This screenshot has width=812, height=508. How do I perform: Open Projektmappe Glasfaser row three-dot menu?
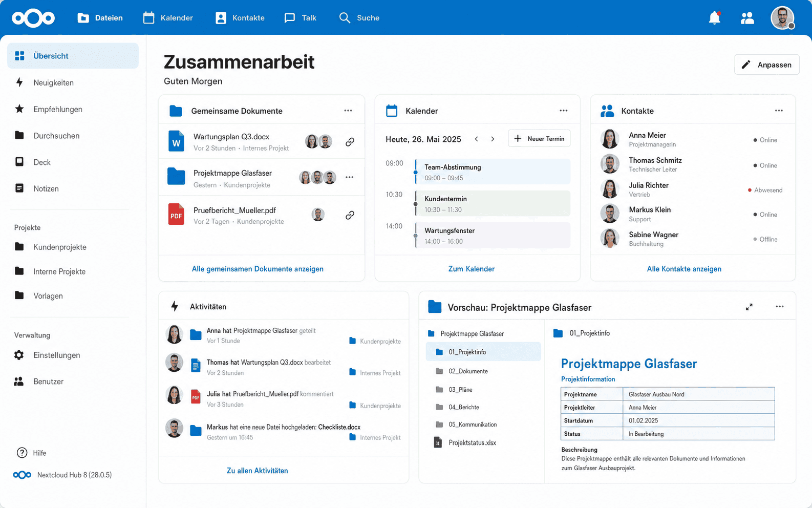point(350,177)
